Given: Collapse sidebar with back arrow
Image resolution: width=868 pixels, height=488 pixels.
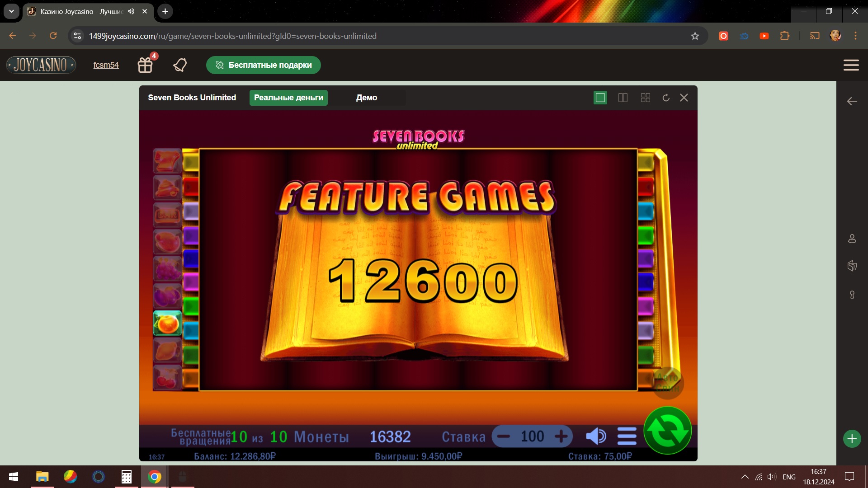Looking at the screenshot, I should pos(852,101).
